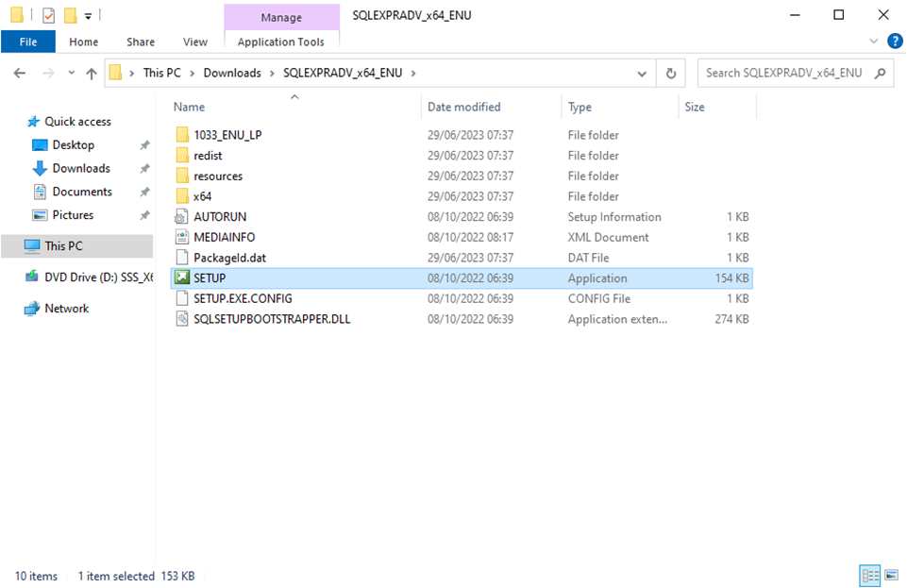Screen dimensions: 907x588
Task: Open Explorer Help via the question mark
Action: pyautogui.click(x=895, y=41)
